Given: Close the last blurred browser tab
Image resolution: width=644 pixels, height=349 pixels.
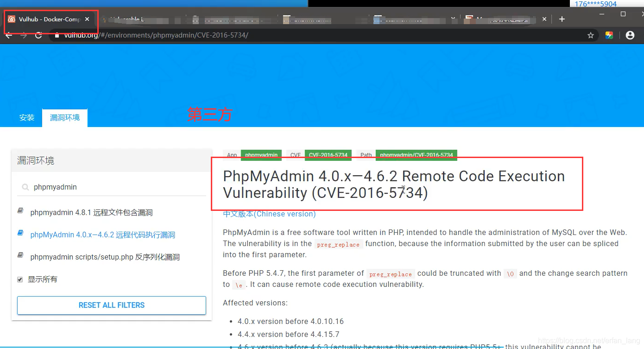Looking at the screenshot, I should click(544, 19).
